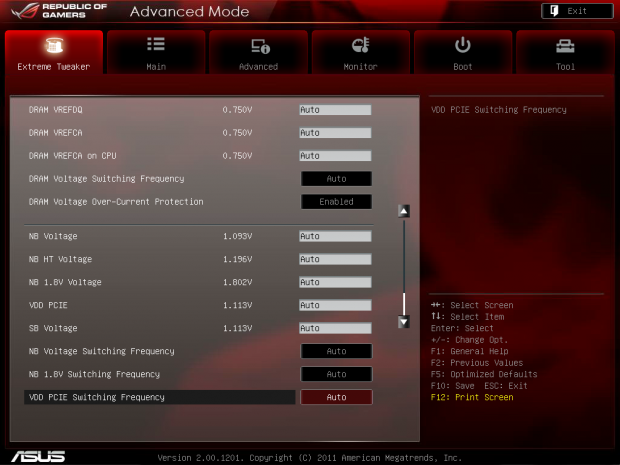This screenshot has width=620, height=465.
Task: Open DRAM Voltage Switching Frequency Auto dropdown
Action: pyautogui.click(x=336, y=179)
